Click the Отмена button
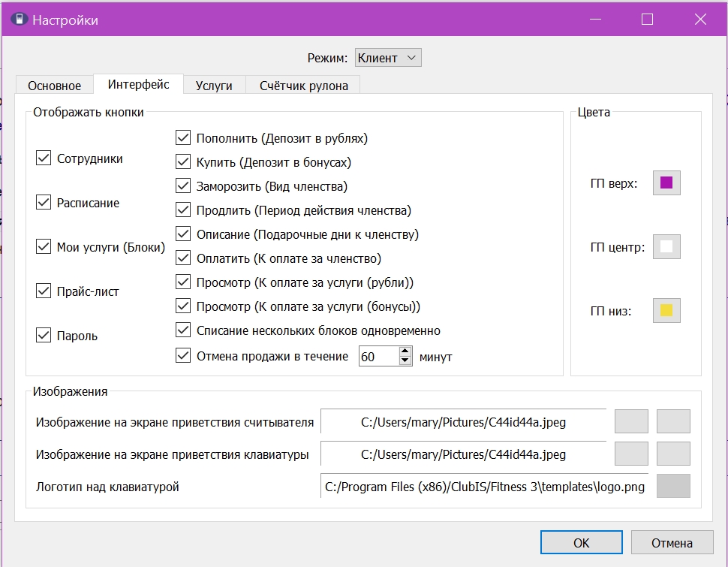Image resolution: width=728 pixels, height=567 pixels. pos(672,542)
